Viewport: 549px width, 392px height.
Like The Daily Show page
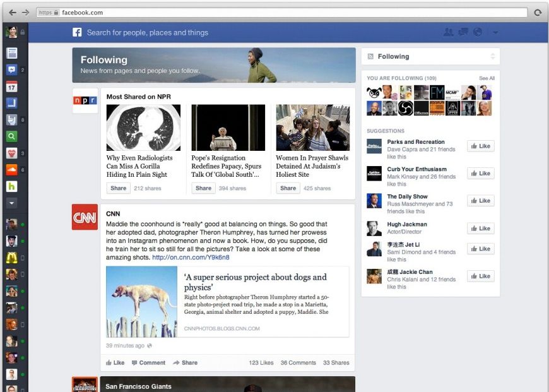pyautogui.click(x=481, y=201)
